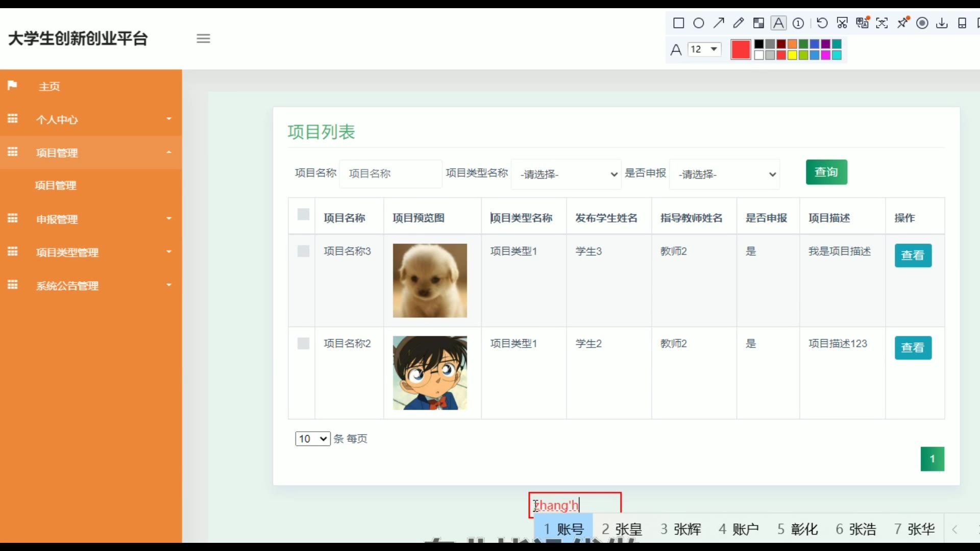The height and width of the screenshot is (551, 980).
Task: Toggle the select-all header checkbox
Action: coord(303,214)
